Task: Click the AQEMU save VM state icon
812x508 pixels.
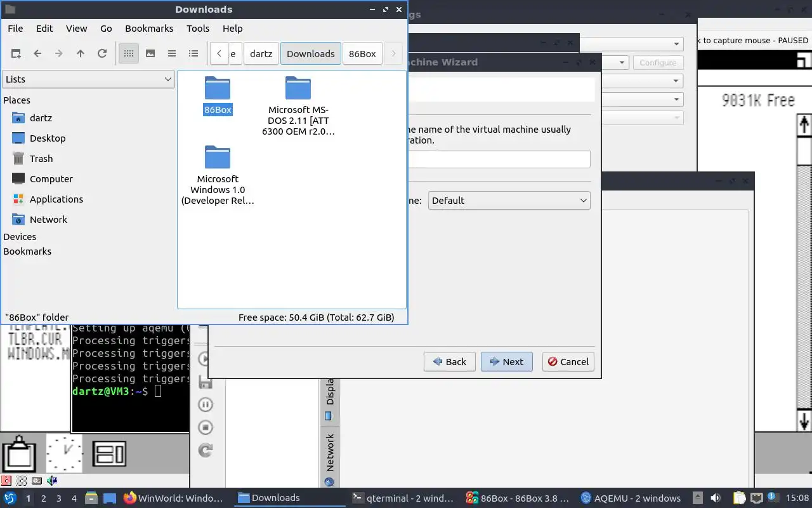Action: (x=206, y=382)
